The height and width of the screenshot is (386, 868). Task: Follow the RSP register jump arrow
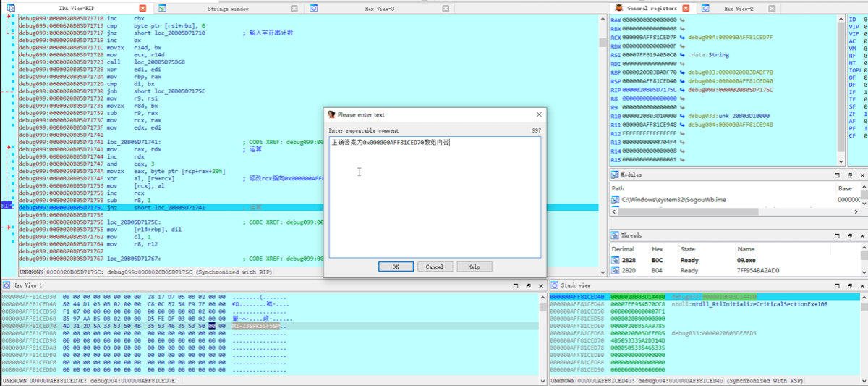coord(683,81)
